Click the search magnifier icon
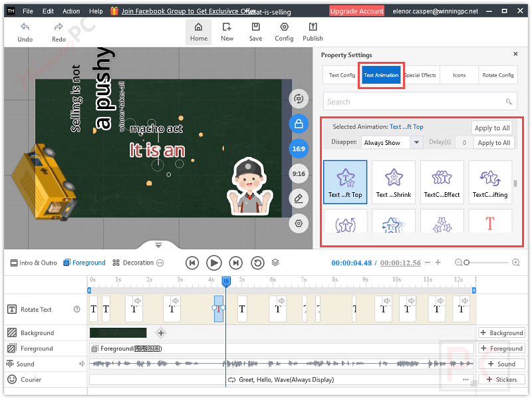 click(509, 102)
